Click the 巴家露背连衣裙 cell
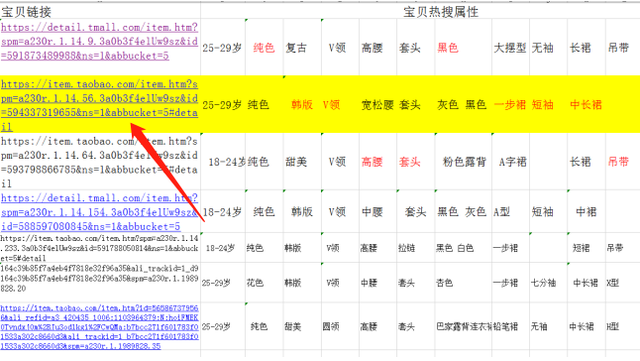 click(x=464, y=326)
